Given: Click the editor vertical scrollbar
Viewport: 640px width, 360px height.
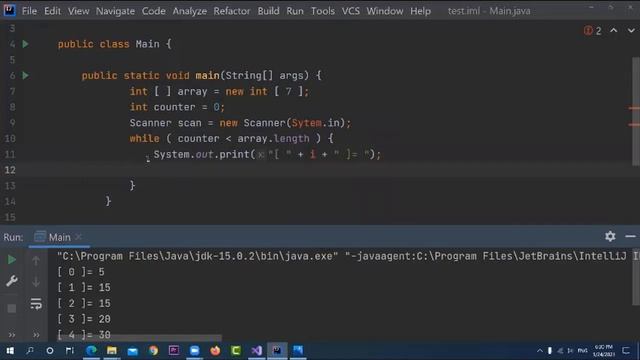Looking at the screenshot, I should click(636, 111).
